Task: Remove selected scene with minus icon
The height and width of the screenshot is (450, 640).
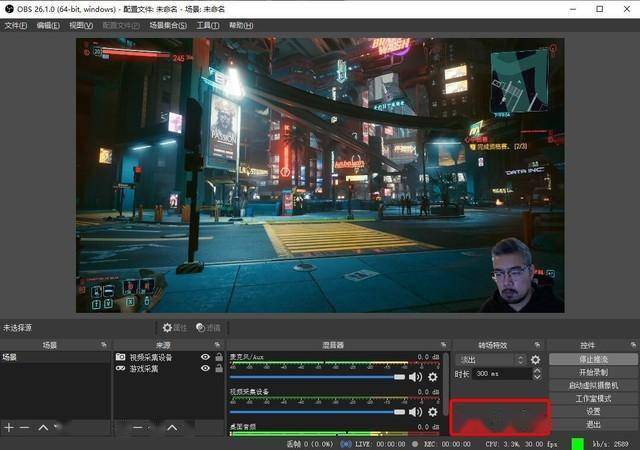Action: pos(24,428)
